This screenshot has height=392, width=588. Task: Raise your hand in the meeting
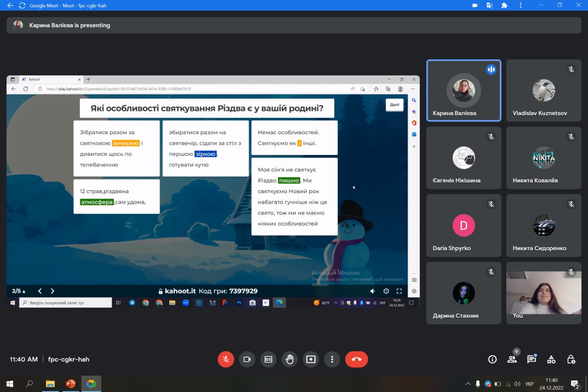click(289, 359)
